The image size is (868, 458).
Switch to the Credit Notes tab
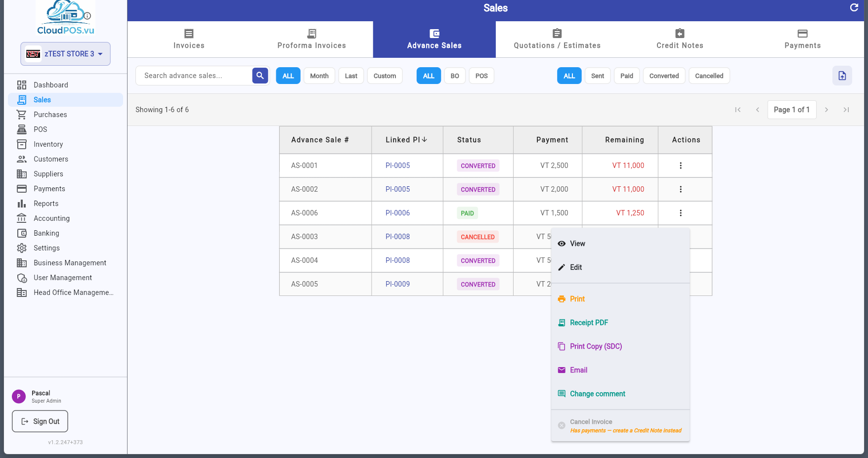pyautogui.click(x=680, y=40)
